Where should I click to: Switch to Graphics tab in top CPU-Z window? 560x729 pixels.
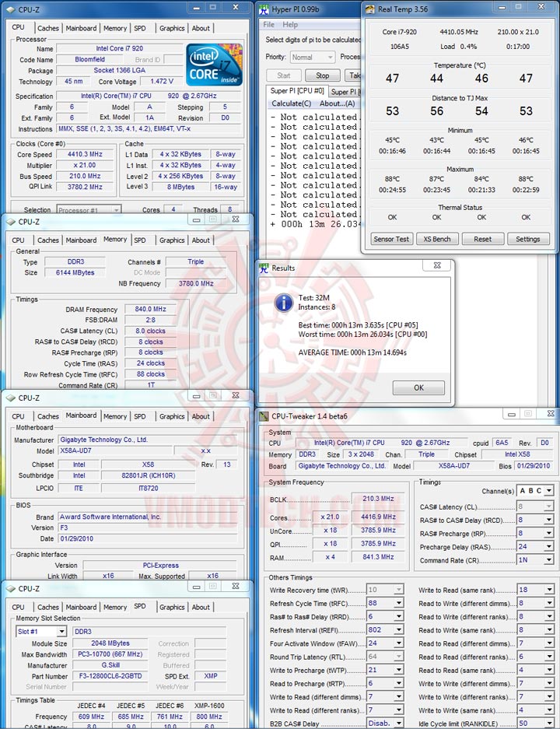(172, 28)
